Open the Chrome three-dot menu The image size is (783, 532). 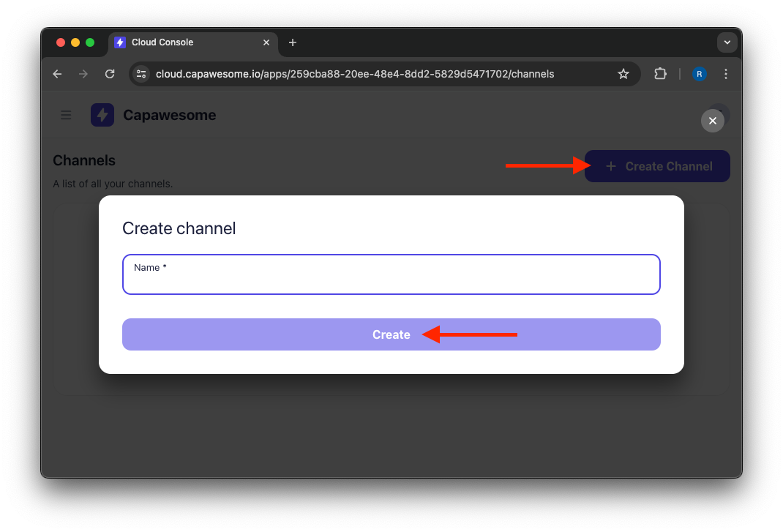click(726, 74)
